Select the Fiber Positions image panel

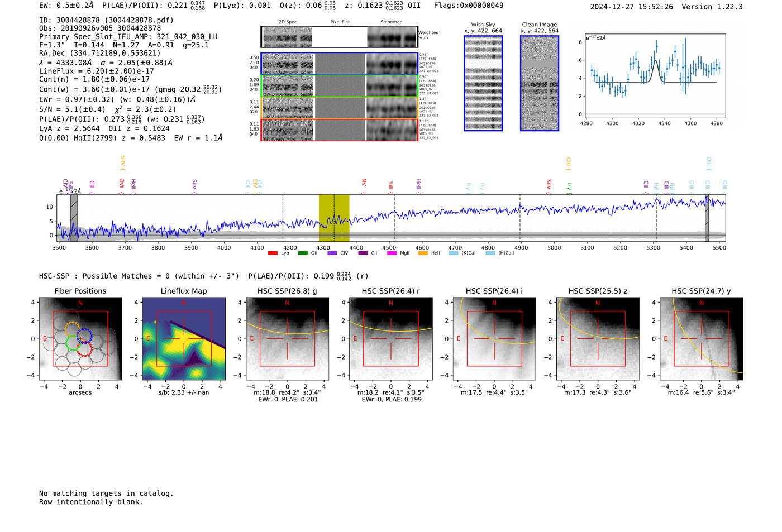point(80,339)
